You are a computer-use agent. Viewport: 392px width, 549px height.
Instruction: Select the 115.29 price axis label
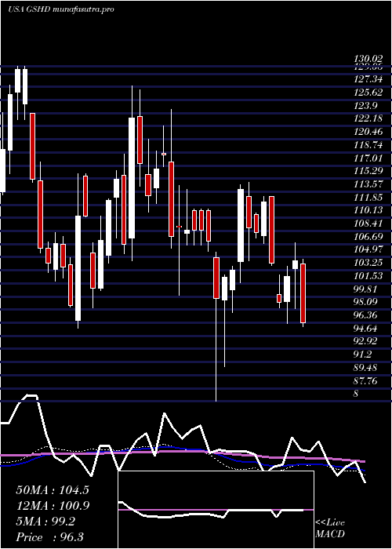pyautogui.click(x=368, y=171)
